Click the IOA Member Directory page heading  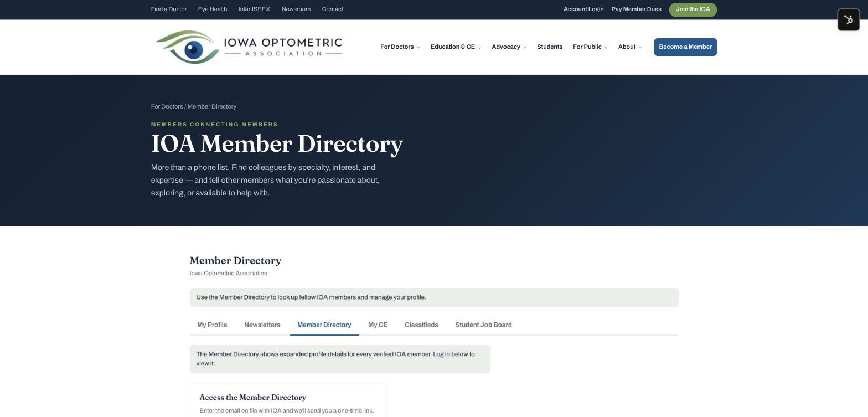277,144
